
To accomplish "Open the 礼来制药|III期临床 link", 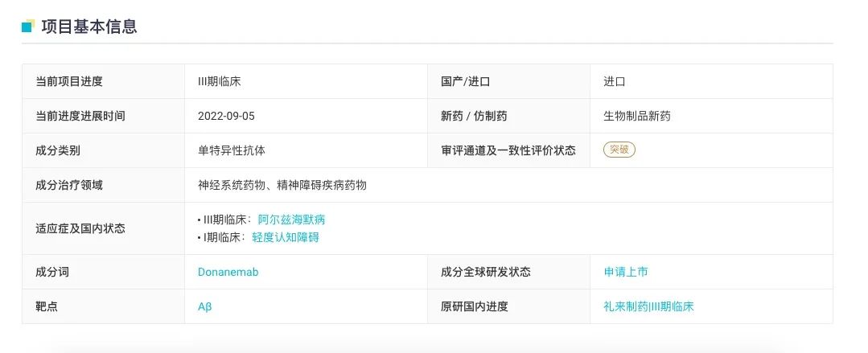I will click(648, 306).
